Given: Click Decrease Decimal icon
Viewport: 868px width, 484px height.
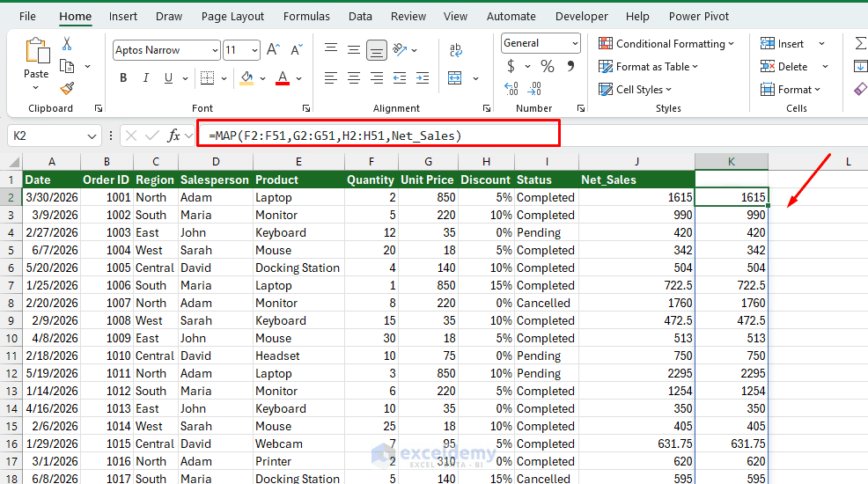Looking at the screenshot, I should [x=534, y=89].
